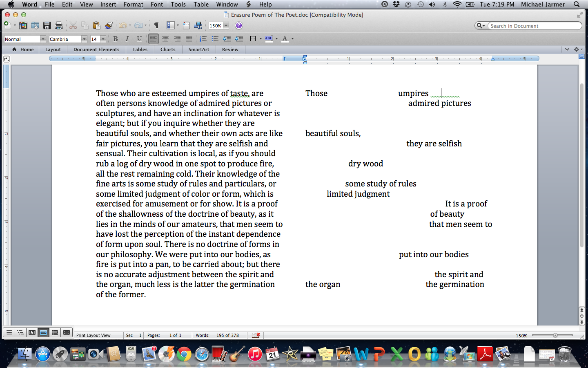Click the Save floppy disk icon

(x=47, y=26)
